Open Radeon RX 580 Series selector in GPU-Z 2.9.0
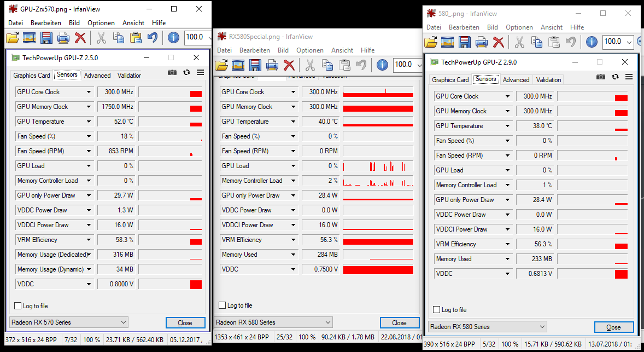 point(488,327)
